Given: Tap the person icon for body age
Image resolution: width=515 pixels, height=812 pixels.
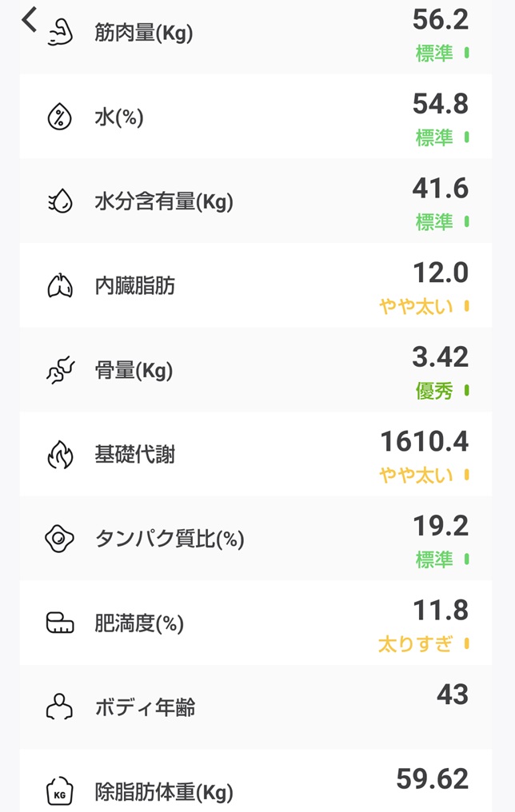Looking at the screenshot, I should click(x=60, y=707).
